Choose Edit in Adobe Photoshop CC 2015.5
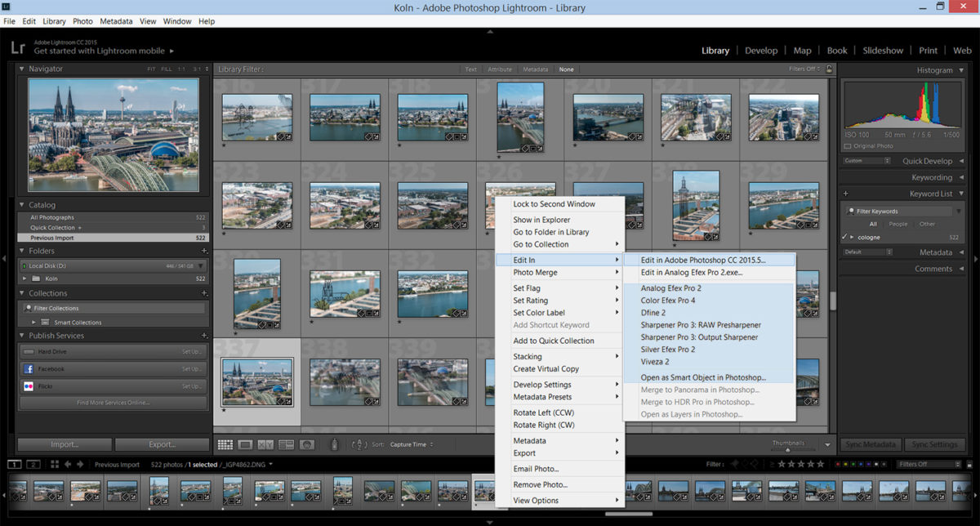This screenshot has height=526, width=980. click(703, 260)
